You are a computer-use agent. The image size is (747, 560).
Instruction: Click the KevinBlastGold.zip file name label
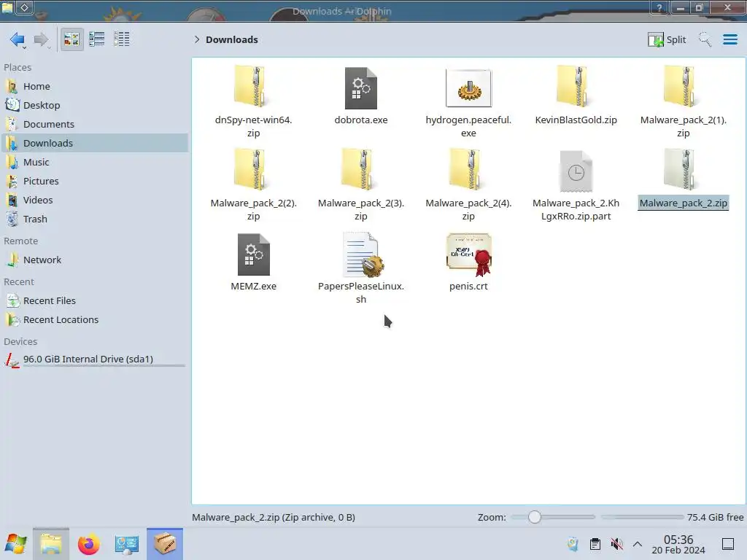pos(576,120)
